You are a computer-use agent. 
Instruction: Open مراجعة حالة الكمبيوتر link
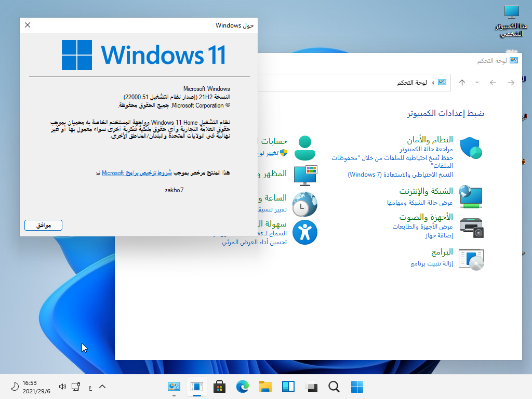point(426,149)
